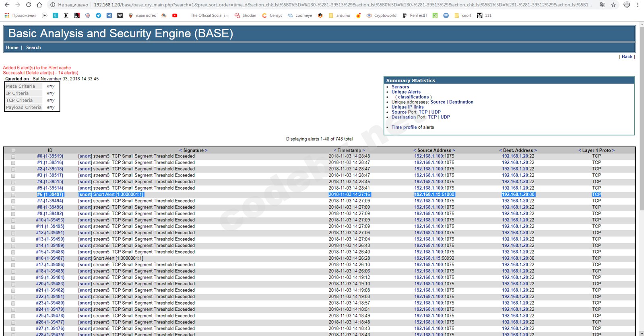
Task: Click the translate page icon
Action: tap(603, 5)
